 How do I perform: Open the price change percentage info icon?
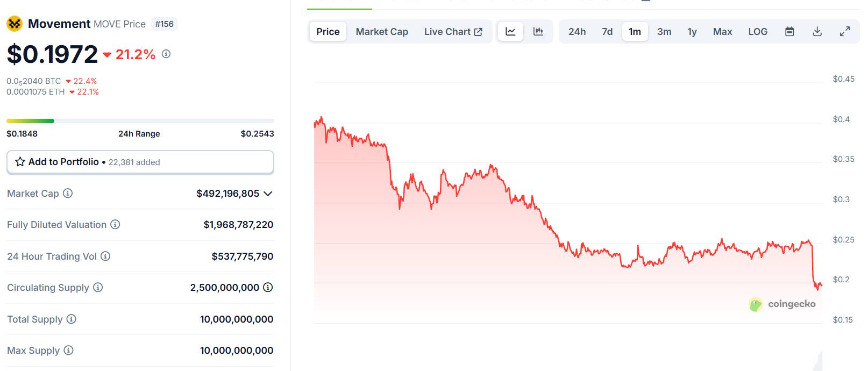tap(166, 54)
